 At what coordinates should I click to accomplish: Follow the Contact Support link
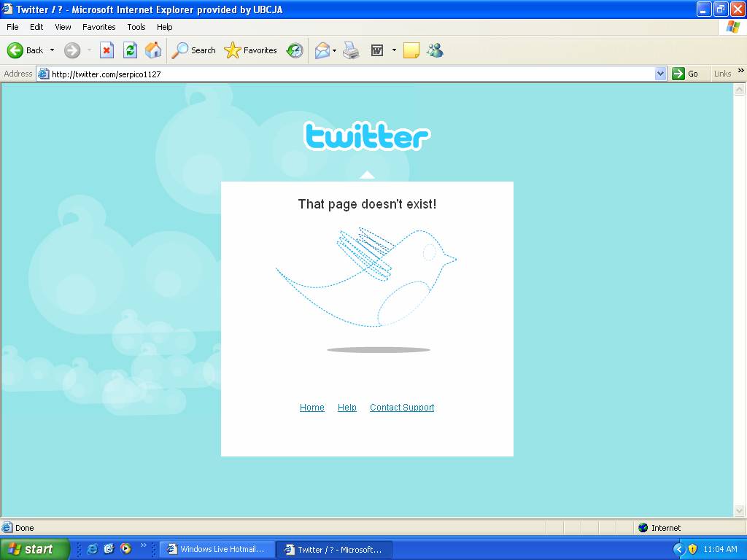point(402,408)
